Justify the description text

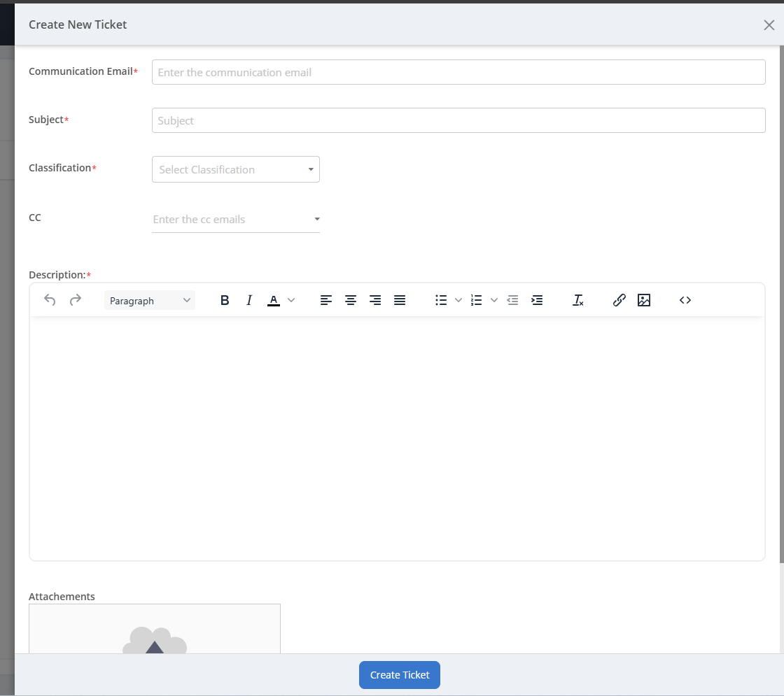pos(400,300)
